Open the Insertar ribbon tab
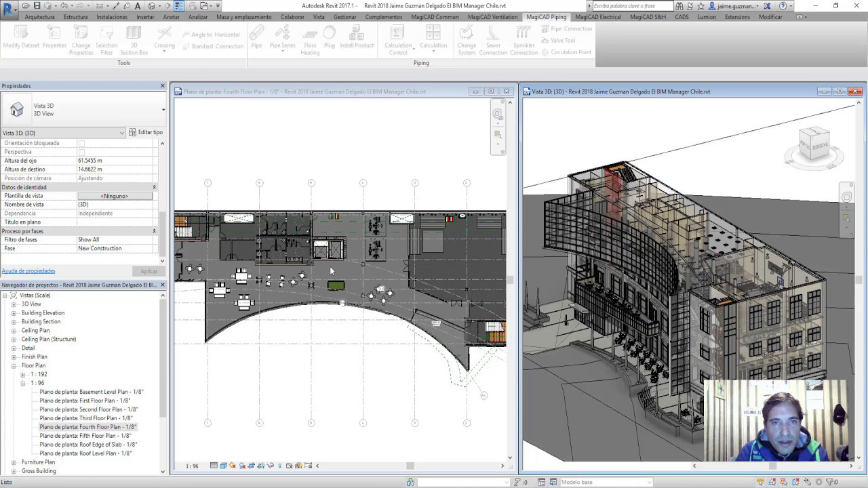 click(x=145, y=17)
